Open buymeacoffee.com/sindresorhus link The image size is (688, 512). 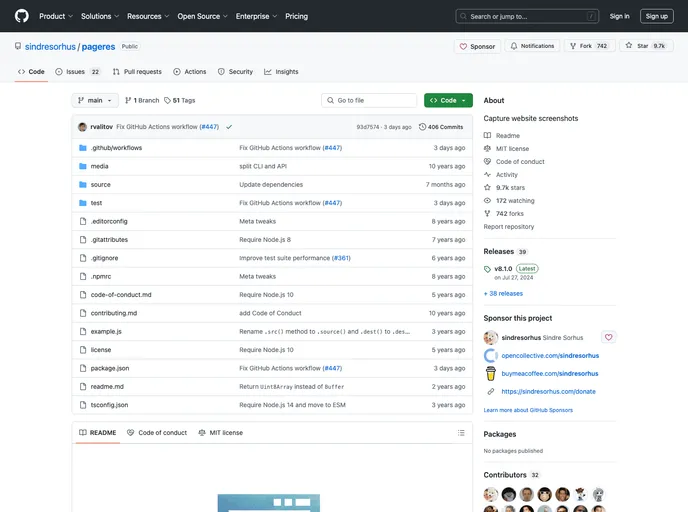click(x=550, y=373)
